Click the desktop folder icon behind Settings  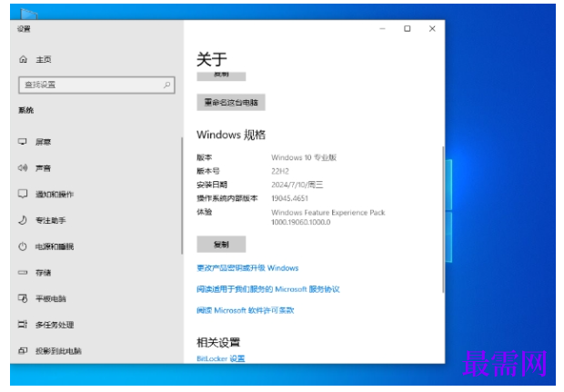pos(29,14)
